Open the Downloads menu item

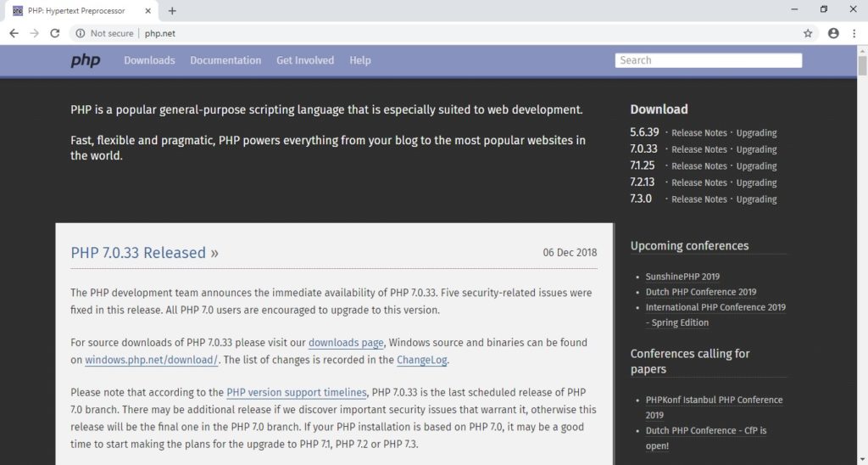(149, 60)
